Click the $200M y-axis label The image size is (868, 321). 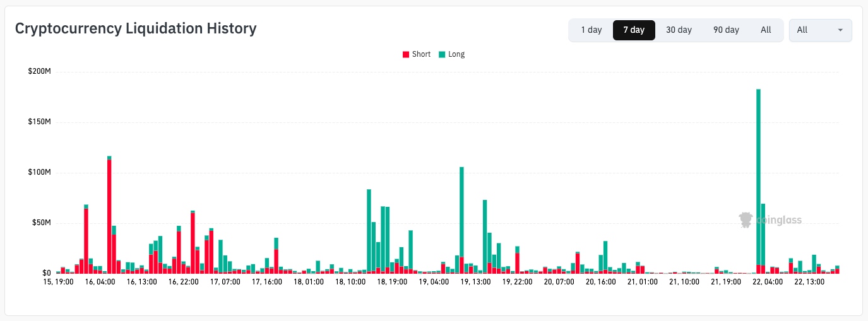(x=39, y=71)
